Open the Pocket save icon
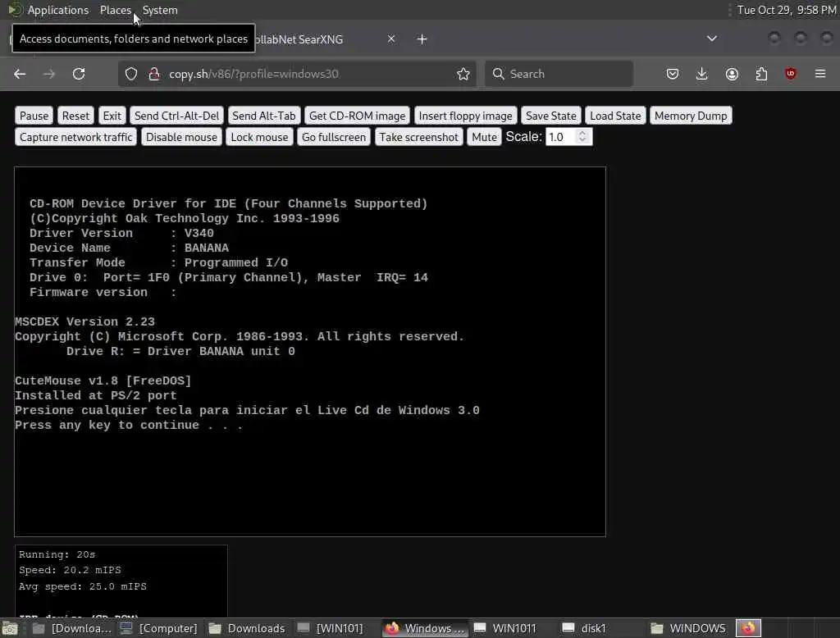The image size is (840, 638). (673, 74)
